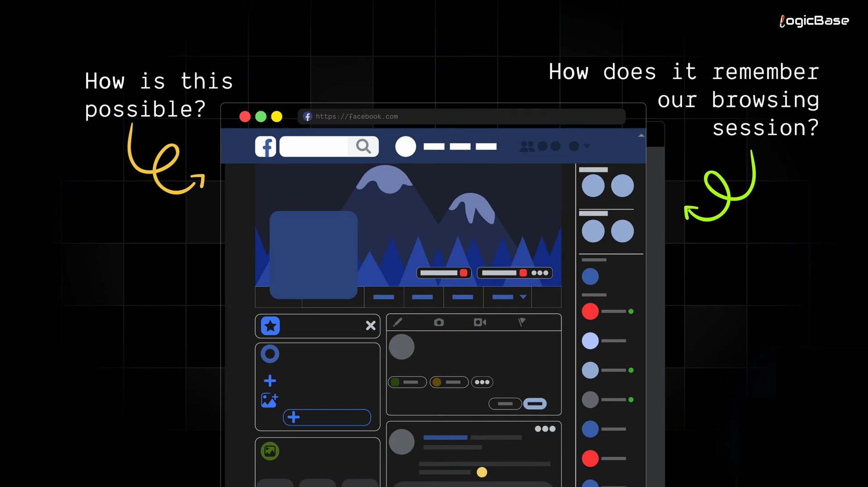The image size is (868, 487).
Task: Click the add image icon with plus
Action: [x=269, y=400]
